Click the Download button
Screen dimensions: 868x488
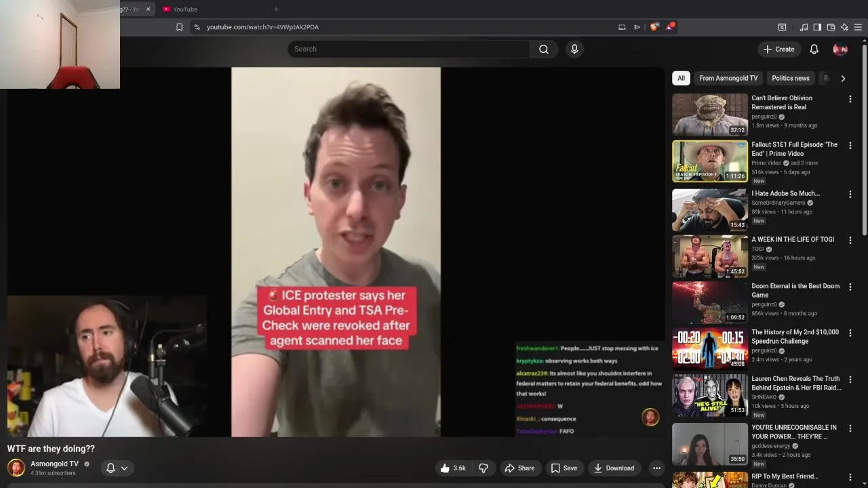coord(614,468)
